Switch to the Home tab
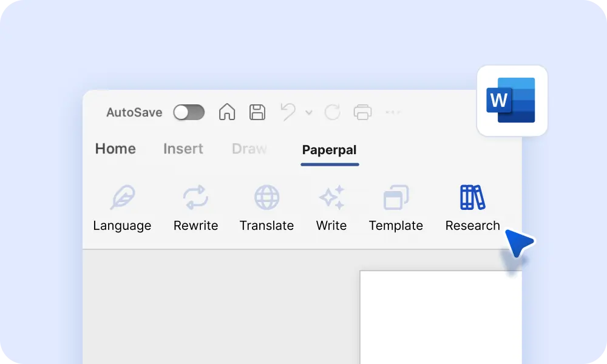Viewport: 607px width, 364px height. (115, 149)
